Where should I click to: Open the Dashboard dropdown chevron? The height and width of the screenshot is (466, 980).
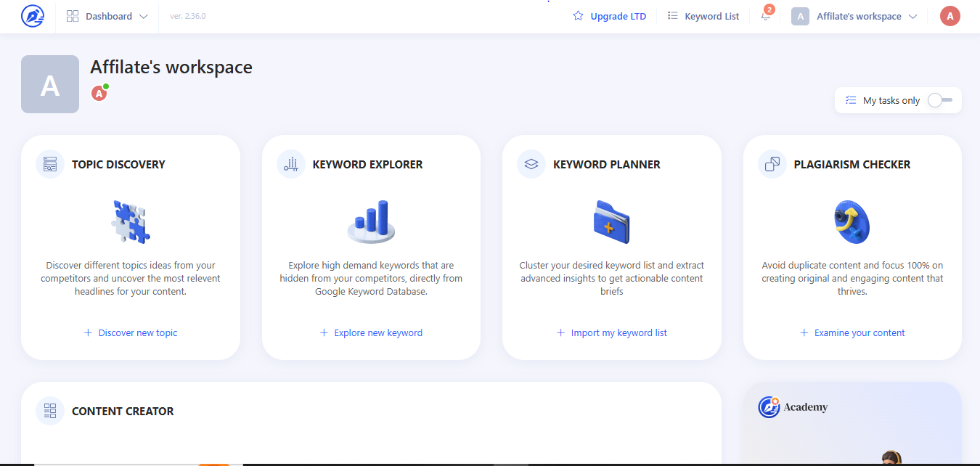point(143,17)
